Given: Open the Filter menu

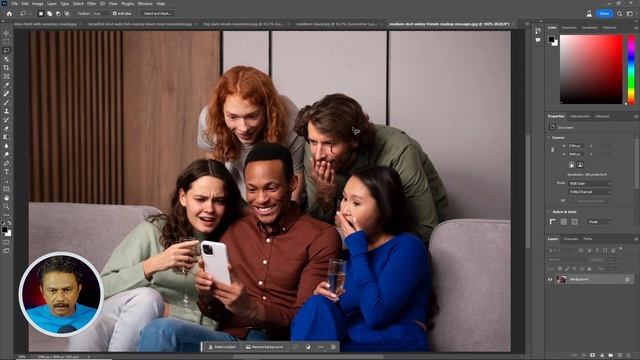Looking at the screenshot, I should [x=91, y=4].
